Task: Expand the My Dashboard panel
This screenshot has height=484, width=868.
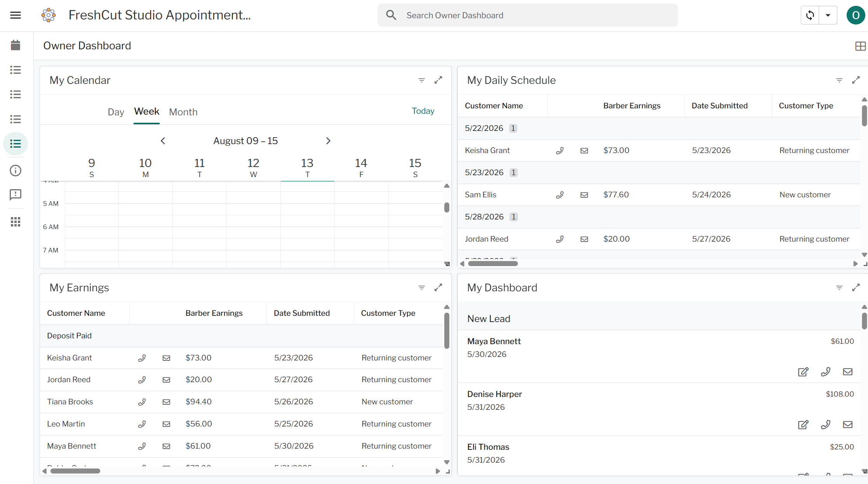Action: pos(856,287)
